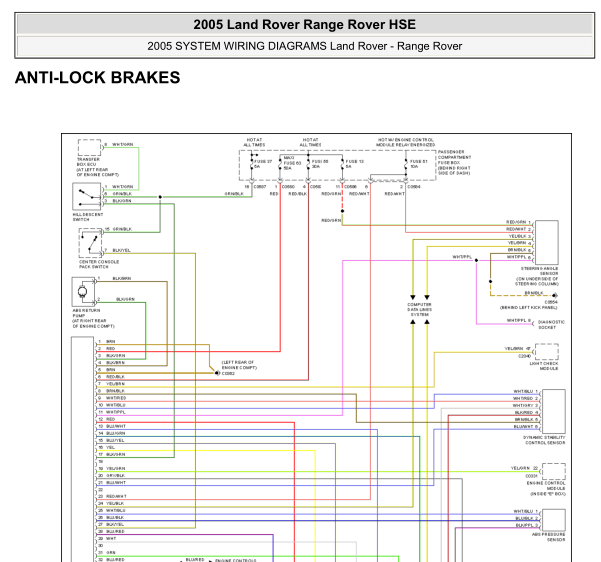The width and height of the screenshot is (601, 562).
Task: Click the 'STEERING ANGLE SENSOR' label
Action: (539, 271)
